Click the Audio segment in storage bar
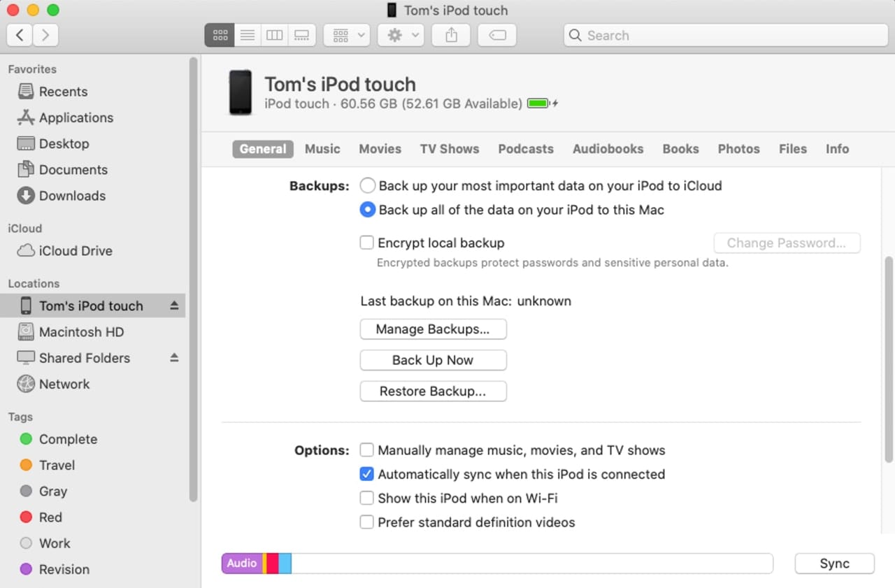The width and height of the screenshot is (895, 588). 242,564
